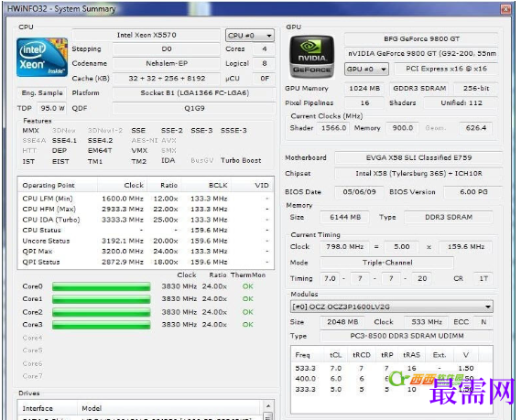The height and width of the screenshot is (420, 532).
Task: Click the Clock column header in operating table
Action: coord(123,186)
